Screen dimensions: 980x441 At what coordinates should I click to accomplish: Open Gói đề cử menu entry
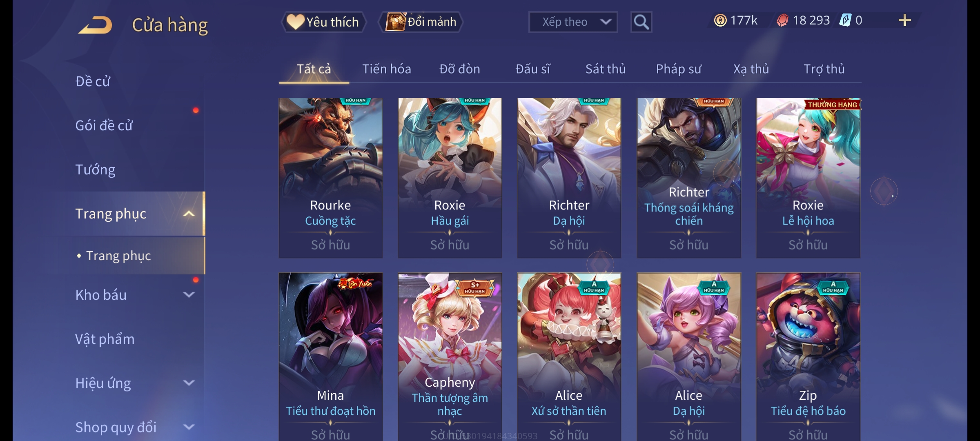pyautogui.click(x=104, y=125)
